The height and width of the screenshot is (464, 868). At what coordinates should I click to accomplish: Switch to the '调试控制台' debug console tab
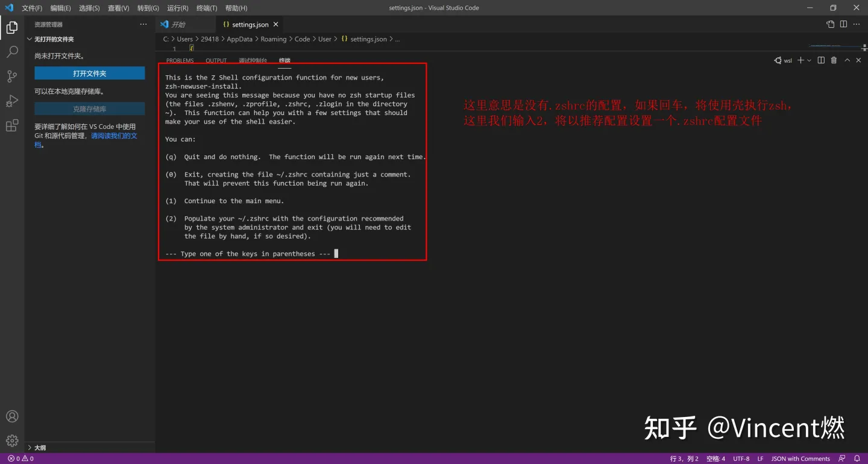point(253,61)
